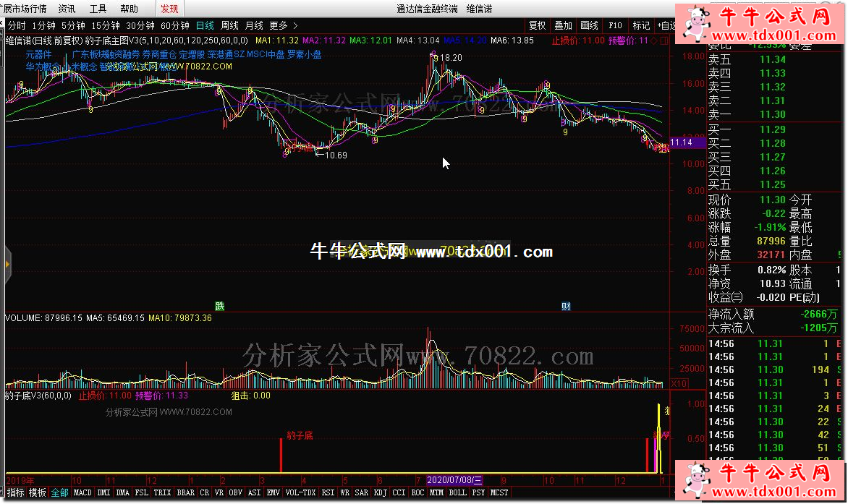
Task: Switch indicator to SAR
Action: (361, 492)
